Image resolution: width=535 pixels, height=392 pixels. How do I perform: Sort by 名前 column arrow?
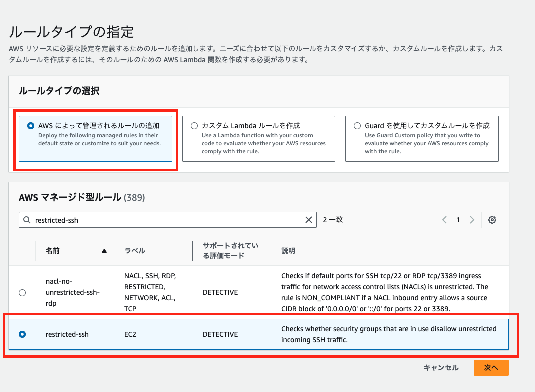[104, 251]
